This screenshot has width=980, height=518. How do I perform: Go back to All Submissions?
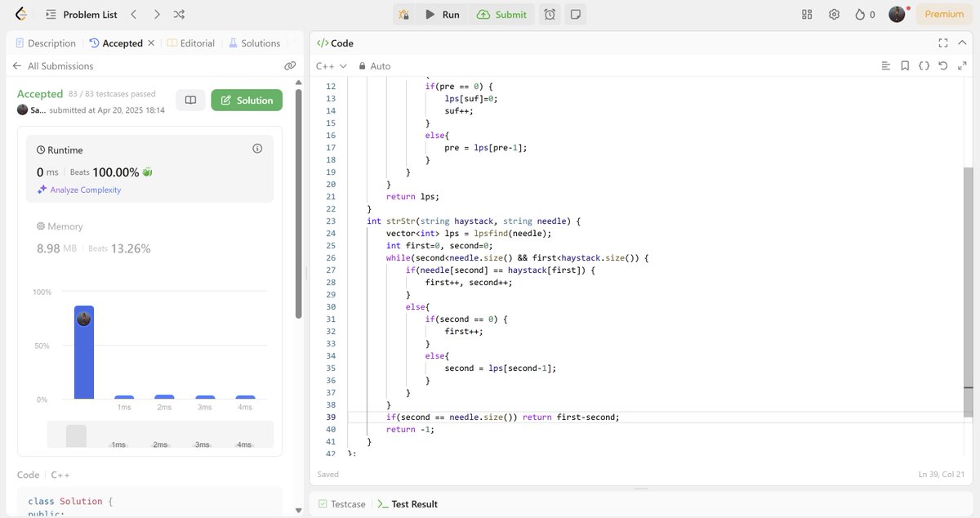click(53, 66)
